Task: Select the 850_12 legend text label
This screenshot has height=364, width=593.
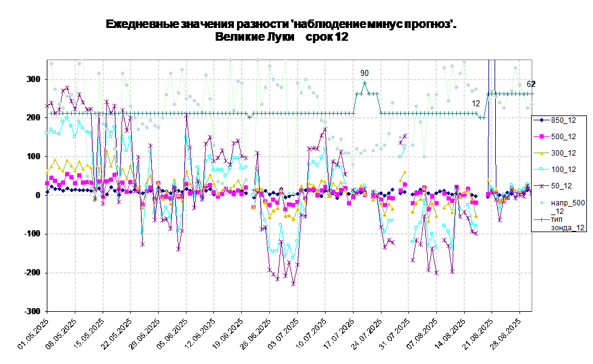Action: click(x=563, y=120)
